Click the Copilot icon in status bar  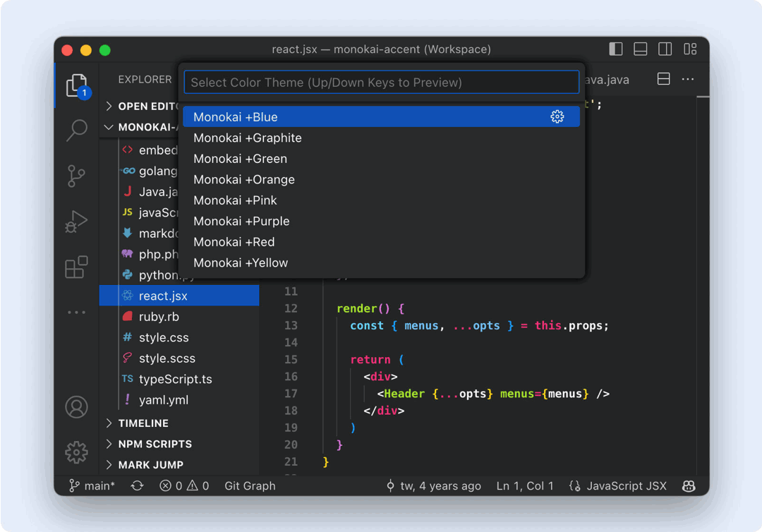pos(689,486)
